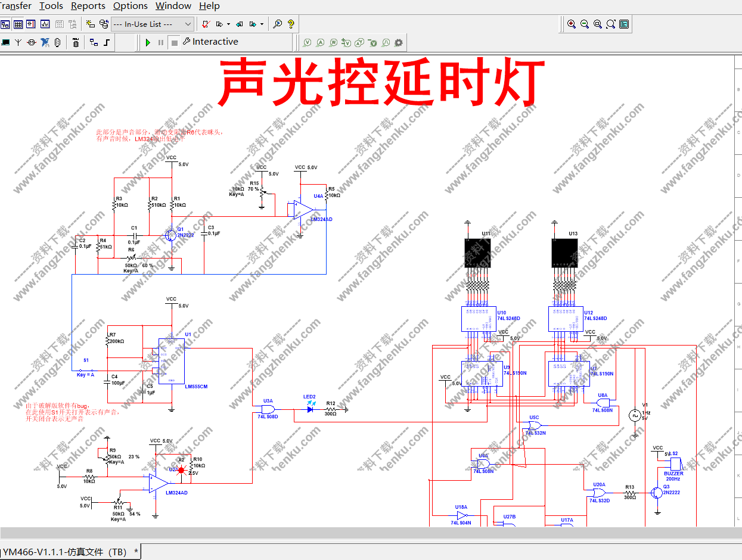Toggle the Design Toolbox panel

[x=5, y=24]
